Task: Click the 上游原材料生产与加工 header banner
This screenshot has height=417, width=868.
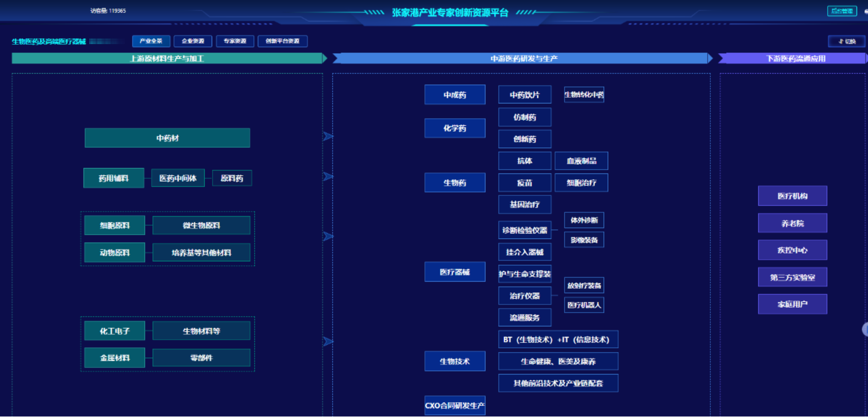Action: [167, 58]
